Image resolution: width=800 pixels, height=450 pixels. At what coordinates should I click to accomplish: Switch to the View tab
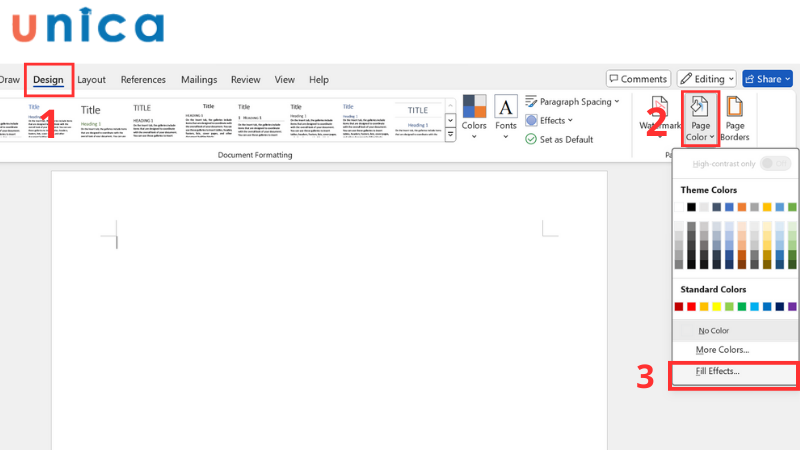pyautogui.click(x=284, y=80)
